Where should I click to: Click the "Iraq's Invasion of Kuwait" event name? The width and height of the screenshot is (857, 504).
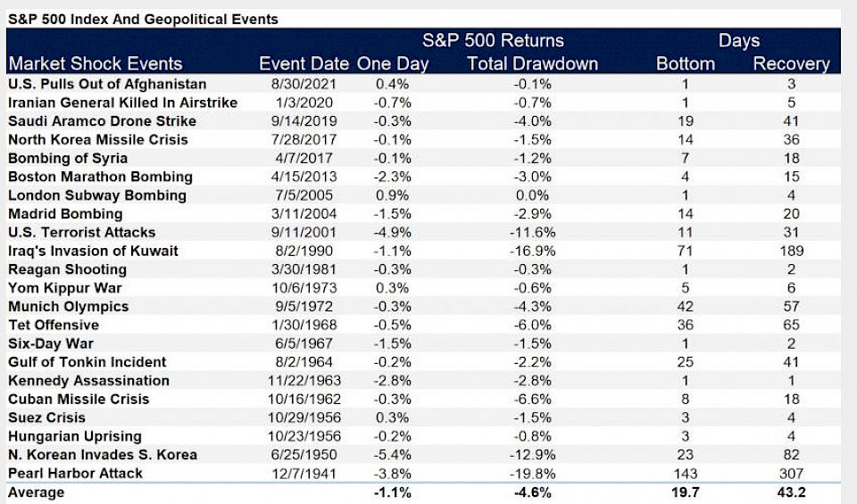click(93, 251)
